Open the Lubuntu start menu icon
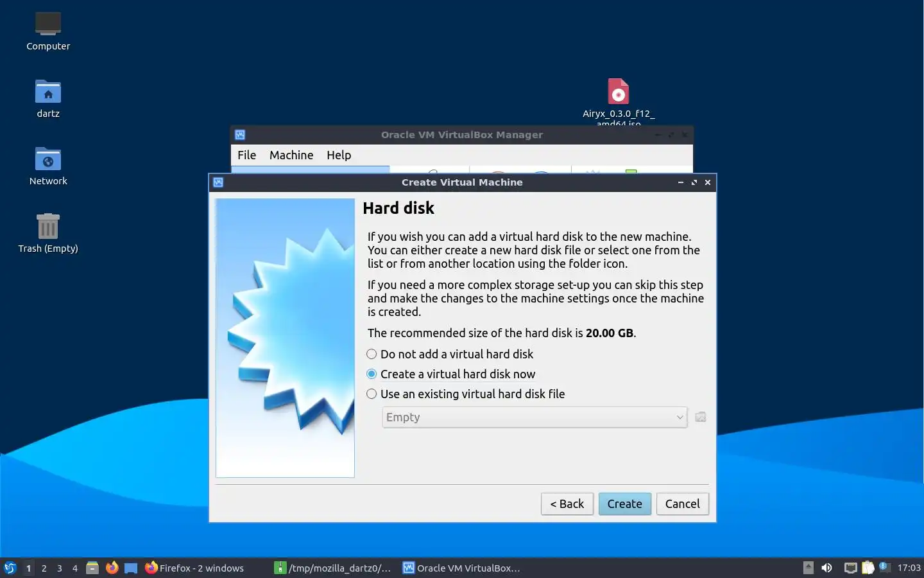This screenshot has height=578, width=924. pos(10,568)
